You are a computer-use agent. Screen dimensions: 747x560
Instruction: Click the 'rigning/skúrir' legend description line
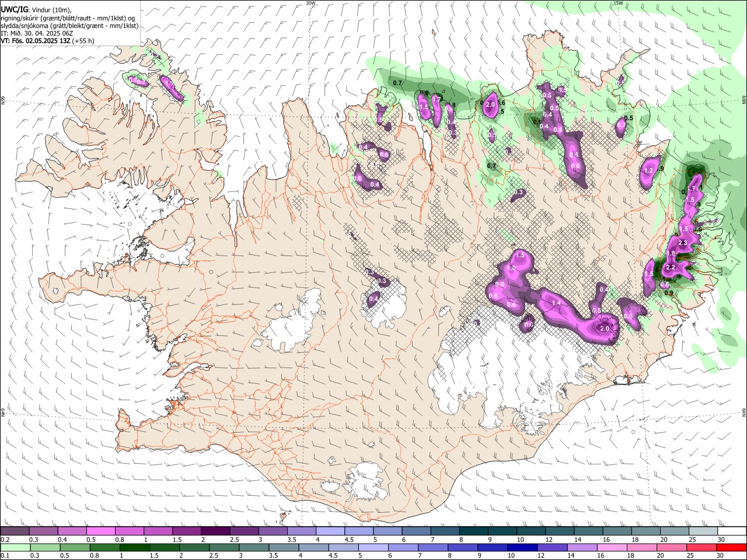[x=68, y=18]
